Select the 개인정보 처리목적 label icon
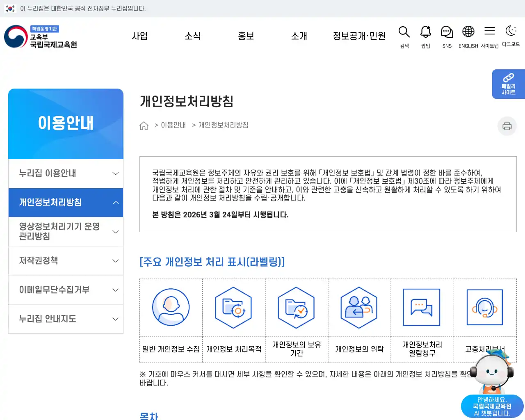The image size is (525, 420). [233, 308]
